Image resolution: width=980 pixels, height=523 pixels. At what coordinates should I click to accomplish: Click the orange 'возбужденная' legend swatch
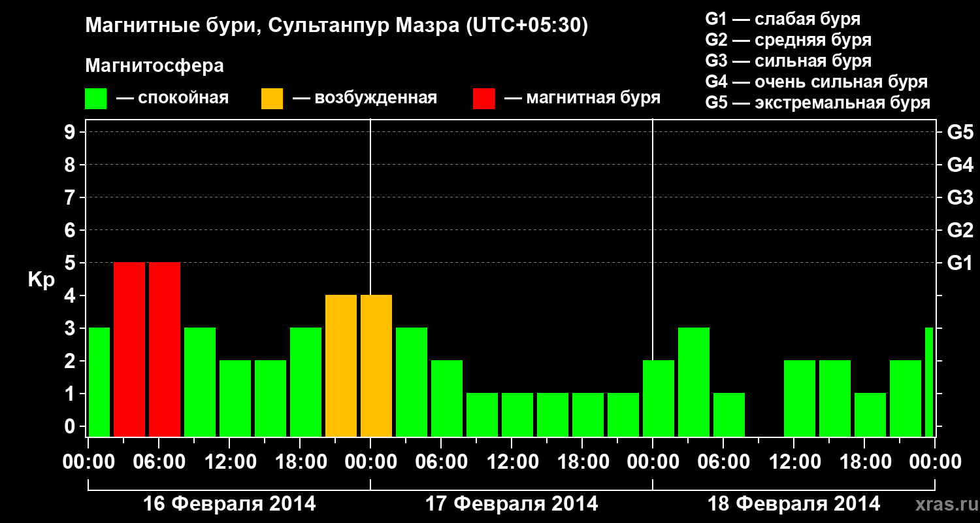(272, 98)
